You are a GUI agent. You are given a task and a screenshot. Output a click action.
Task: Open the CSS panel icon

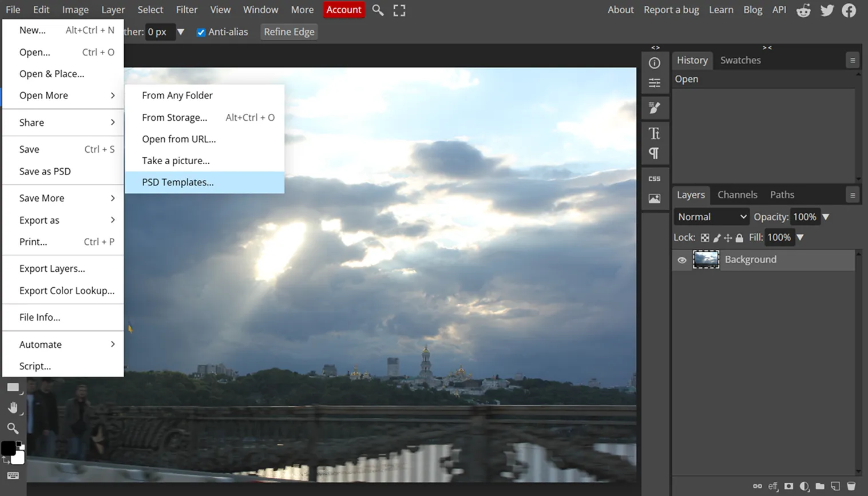655,178
